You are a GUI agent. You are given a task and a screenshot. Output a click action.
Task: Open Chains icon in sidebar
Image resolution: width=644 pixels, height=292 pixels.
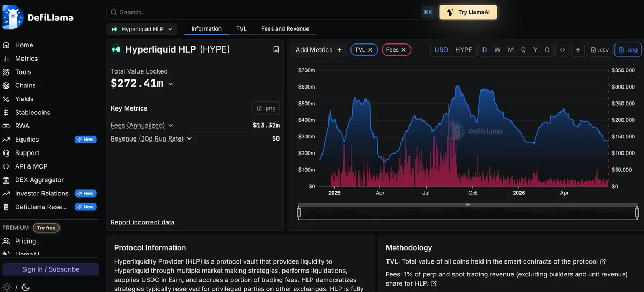click(x=6, y=85)
